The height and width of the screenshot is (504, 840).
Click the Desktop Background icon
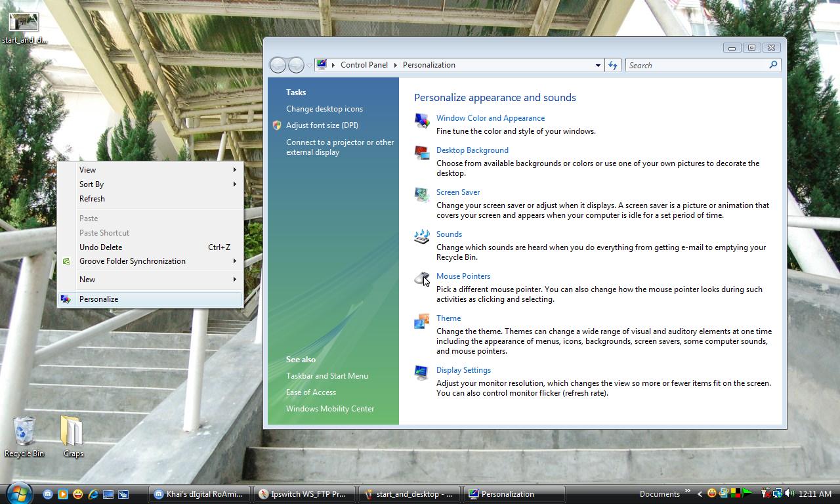422,153
